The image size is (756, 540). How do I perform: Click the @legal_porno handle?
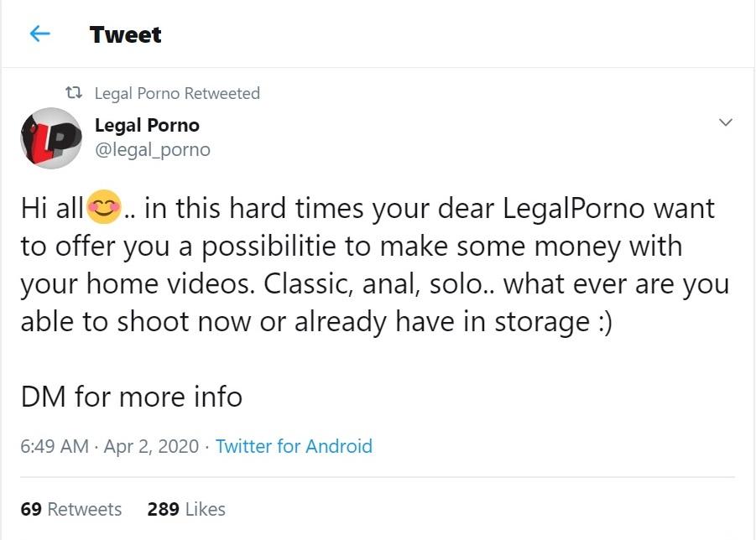[x=152, y=149]
